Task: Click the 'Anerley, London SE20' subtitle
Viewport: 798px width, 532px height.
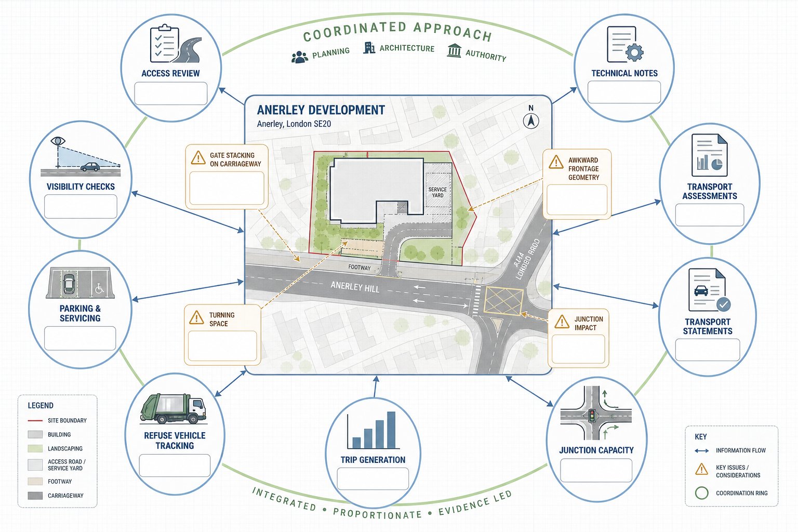Action: (294, 124)
